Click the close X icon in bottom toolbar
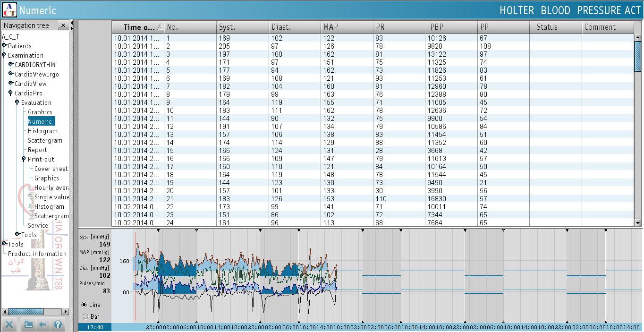Screen dimensions: 644x332 pos(9,324)
